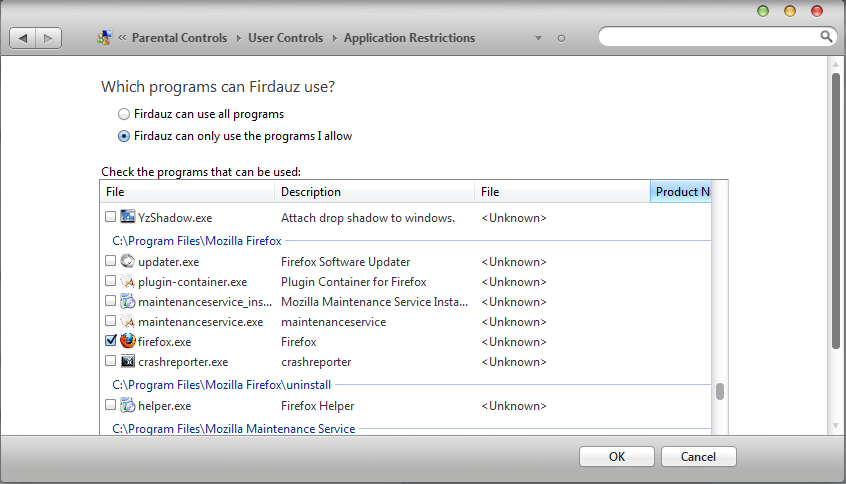Click the Cancel button
Screen dimensions: 846x484
coord(698,456)
